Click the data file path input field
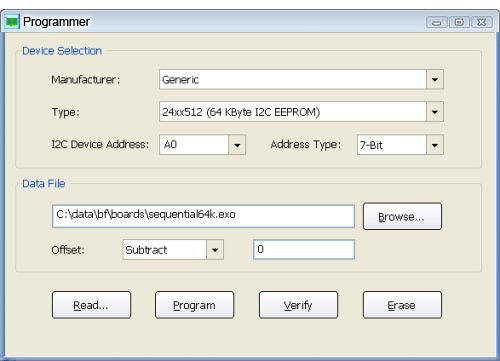The height and width of the screenshot is (361, 500). click(203, 216)
